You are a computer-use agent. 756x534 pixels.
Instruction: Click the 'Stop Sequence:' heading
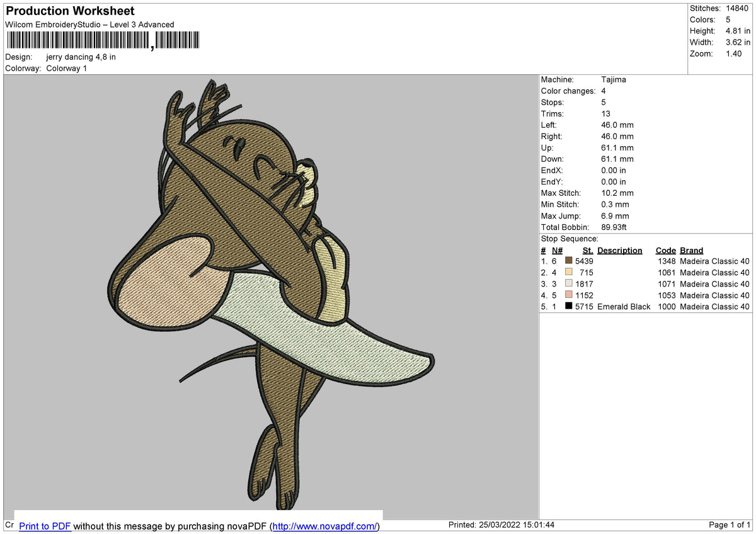570,239
